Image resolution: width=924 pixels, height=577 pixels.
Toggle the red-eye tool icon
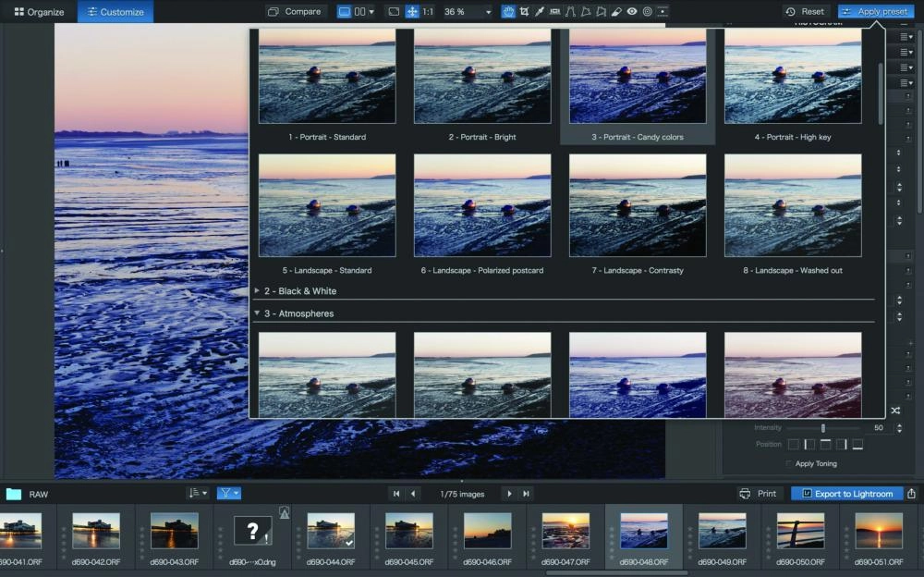coord(632,12)
